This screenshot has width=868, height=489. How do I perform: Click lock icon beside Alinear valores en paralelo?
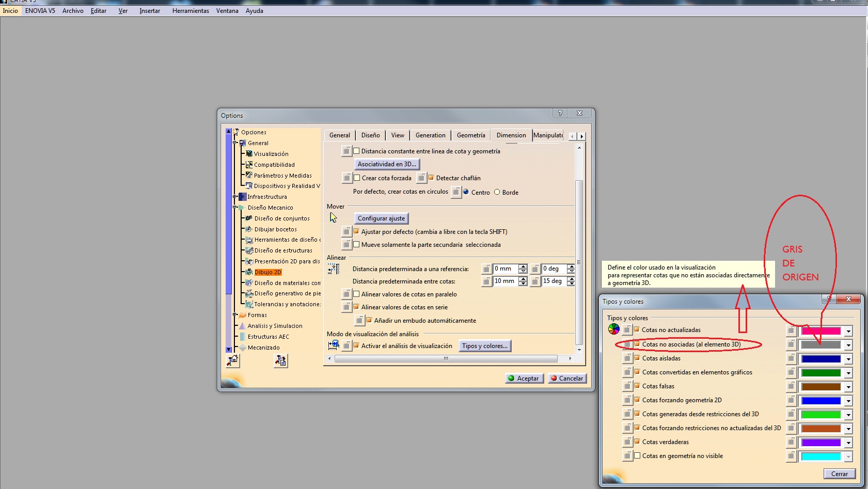point(346,294)
